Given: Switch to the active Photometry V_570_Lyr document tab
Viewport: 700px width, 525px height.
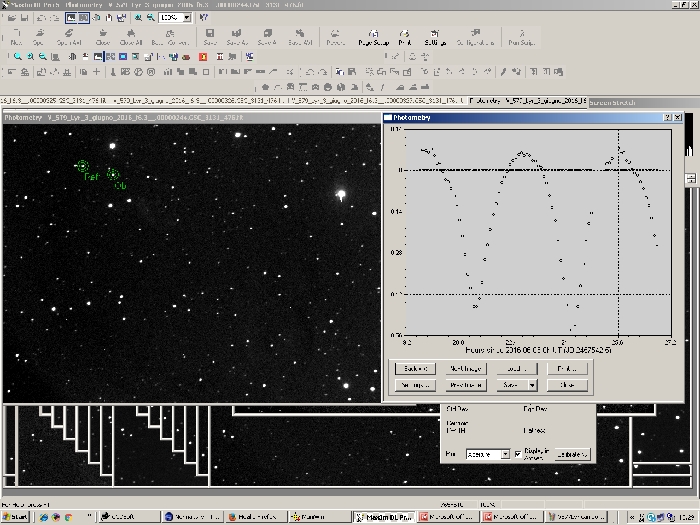Looking at the screenshot, I should [x=528, y=101].
